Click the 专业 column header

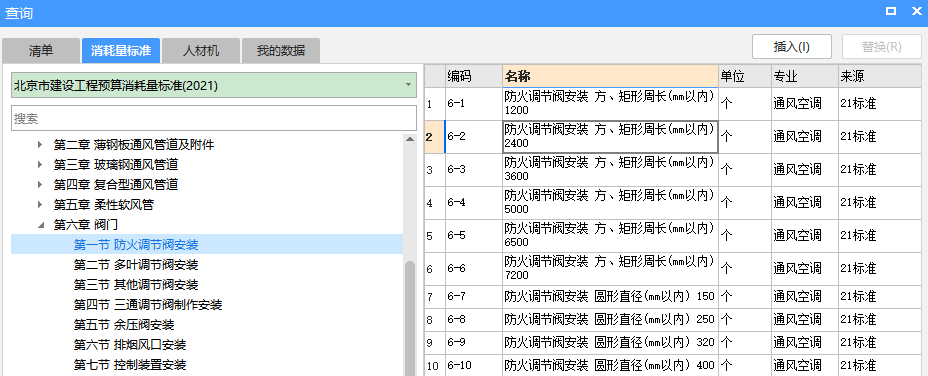point(805,76)
